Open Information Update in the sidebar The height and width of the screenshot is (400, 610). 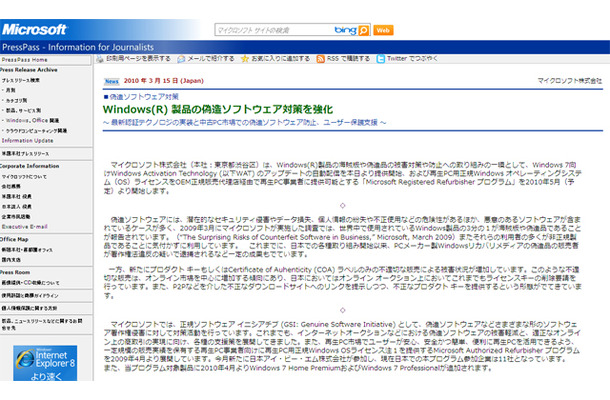click(x=28, y=140)
